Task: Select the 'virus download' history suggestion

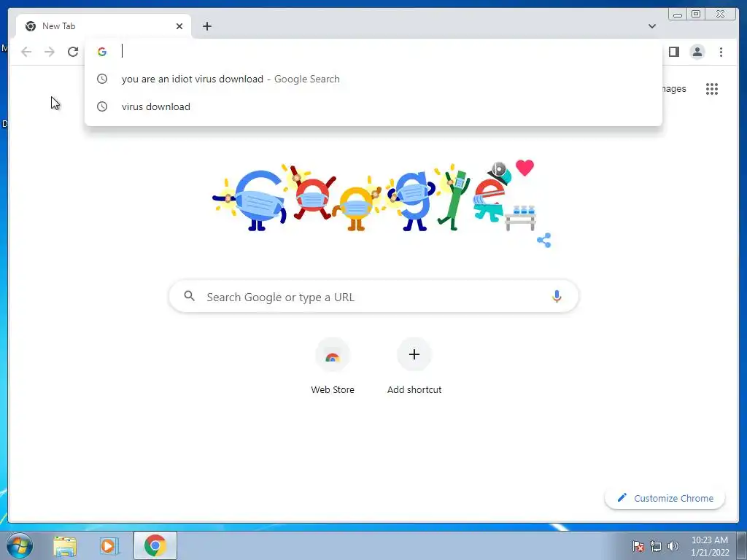Action: pyautogui.click(x=373, y=106)
